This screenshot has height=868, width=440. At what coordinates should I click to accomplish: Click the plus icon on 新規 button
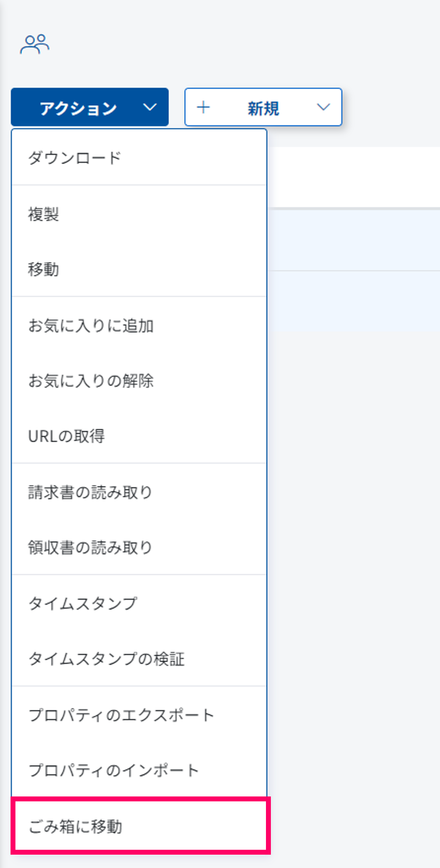[203, 107]
